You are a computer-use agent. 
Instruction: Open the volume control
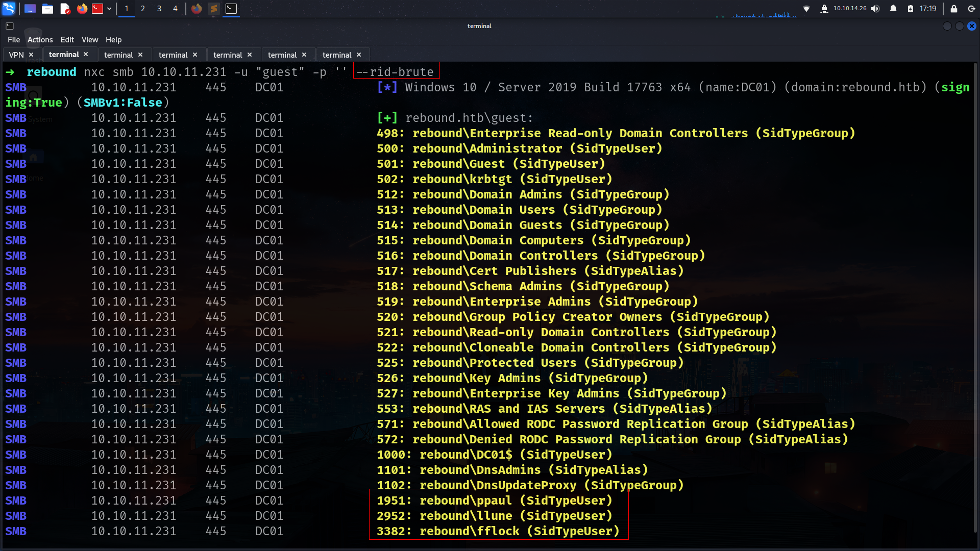click(x=875, y=9)
